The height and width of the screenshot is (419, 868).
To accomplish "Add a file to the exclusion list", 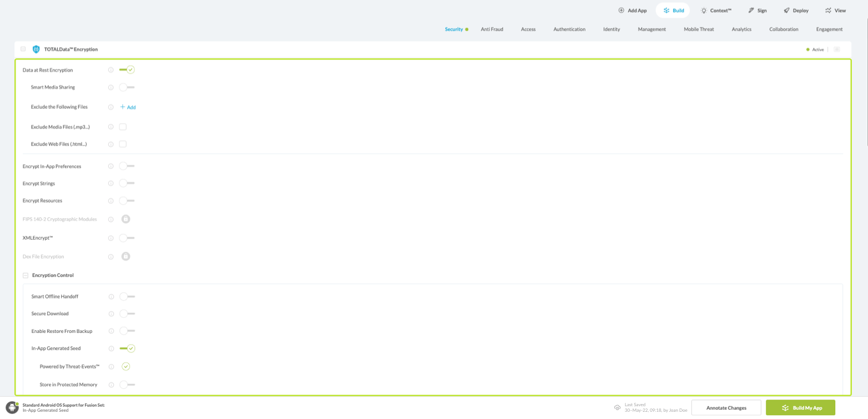I will coord(128,107).
